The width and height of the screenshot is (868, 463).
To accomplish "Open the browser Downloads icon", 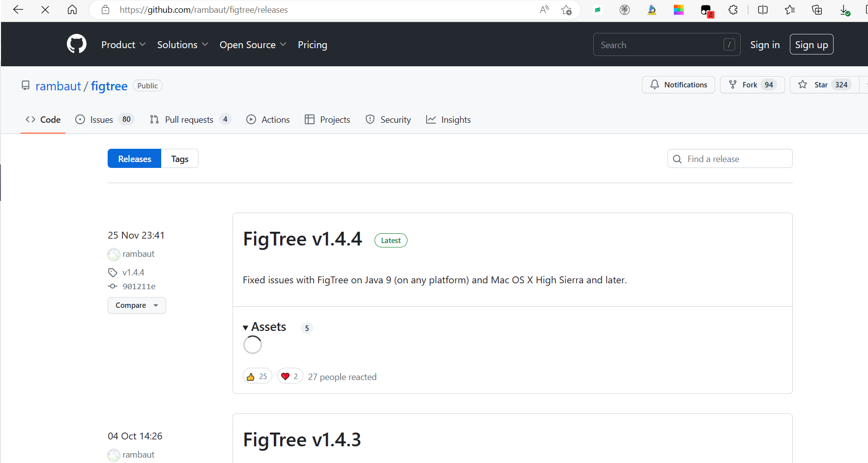I will pyautogui.click(x=845, y=10).
